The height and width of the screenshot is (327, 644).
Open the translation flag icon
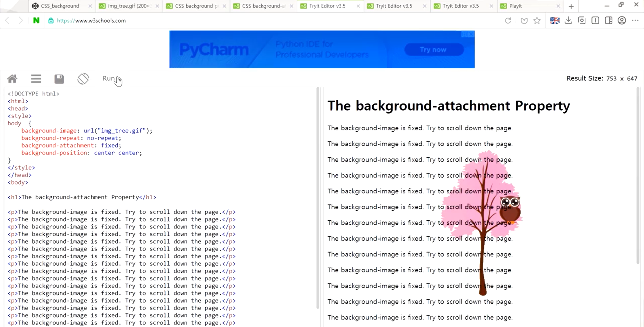pyautogui.click(x=555, y=20)
